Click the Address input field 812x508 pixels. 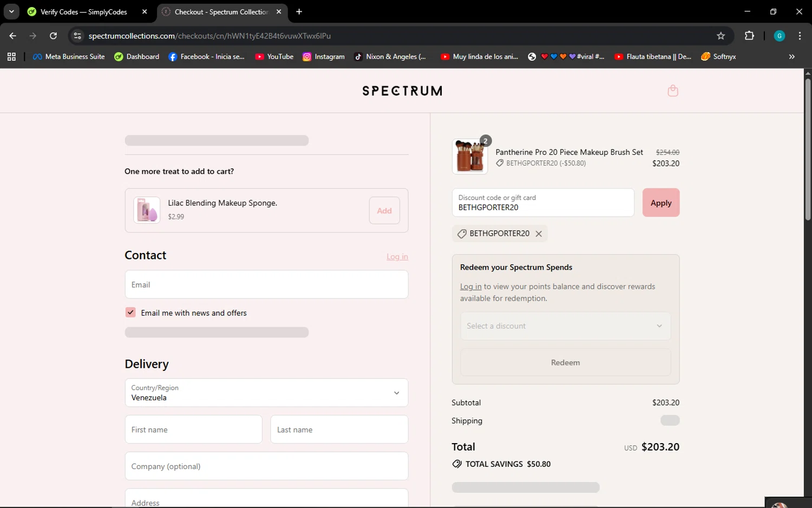pos(266,498)
